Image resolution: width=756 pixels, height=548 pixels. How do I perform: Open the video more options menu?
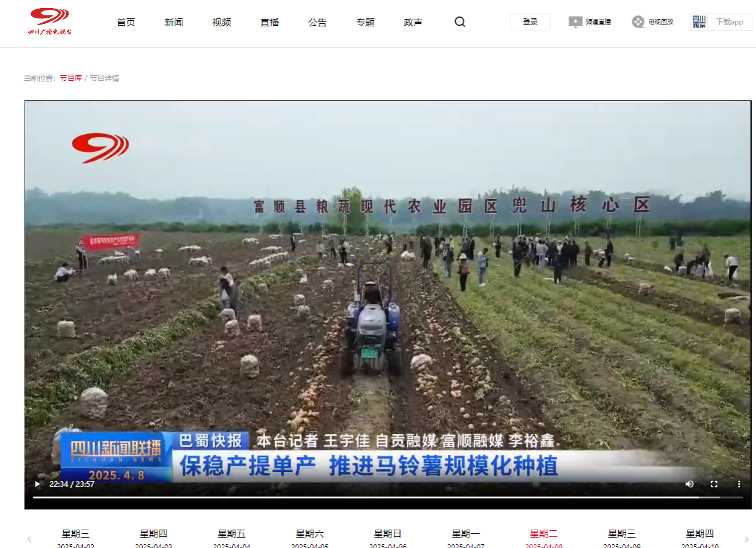tap(738, 484)
